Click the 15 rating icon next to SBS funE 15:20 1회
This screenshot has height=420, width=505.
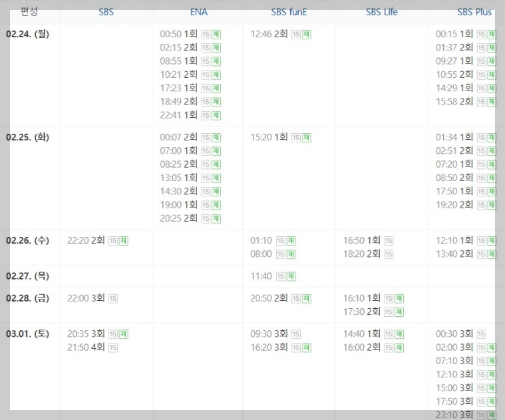(296, 138)
